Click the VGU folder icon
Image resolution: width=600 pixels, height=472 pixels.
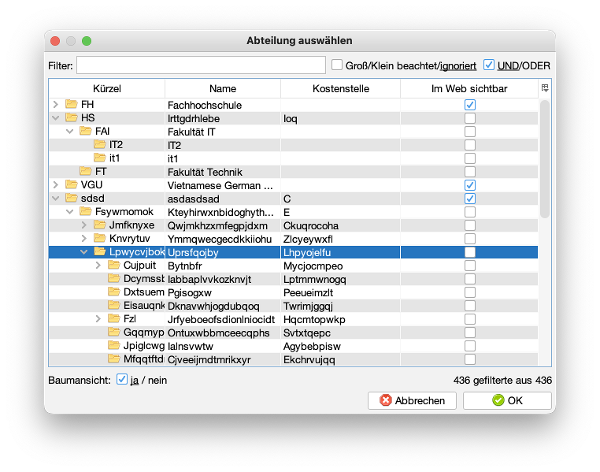[71, 185]
